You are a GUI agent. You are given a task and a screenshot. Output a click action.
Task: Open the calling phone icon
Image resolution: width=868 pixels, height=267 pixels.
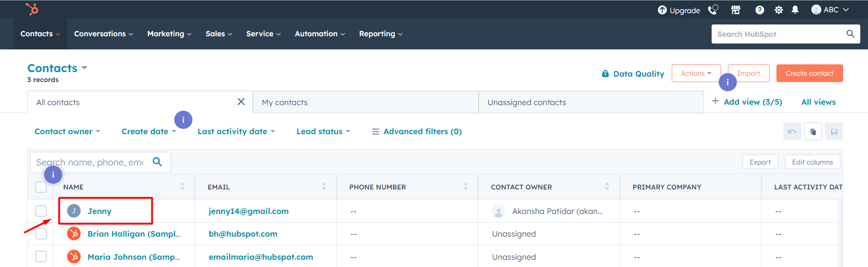point(713,10)
